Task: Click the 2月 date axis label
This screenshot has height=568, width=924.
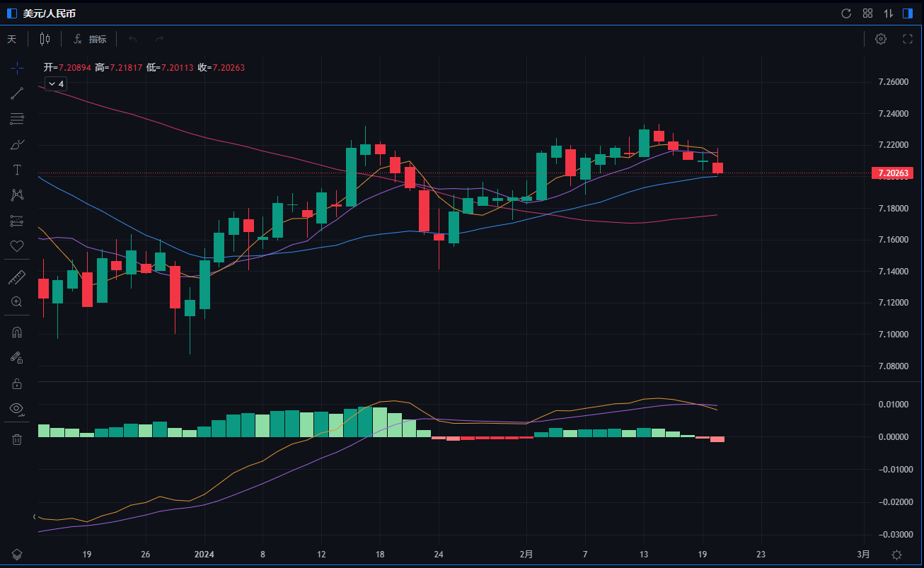Action: pyautogui.click(x=525, y=555)
